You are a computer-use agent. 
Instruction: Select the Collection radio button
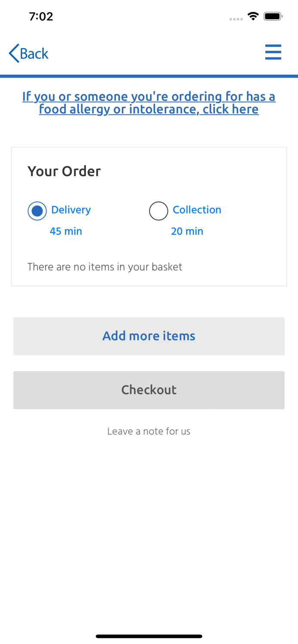159,211
